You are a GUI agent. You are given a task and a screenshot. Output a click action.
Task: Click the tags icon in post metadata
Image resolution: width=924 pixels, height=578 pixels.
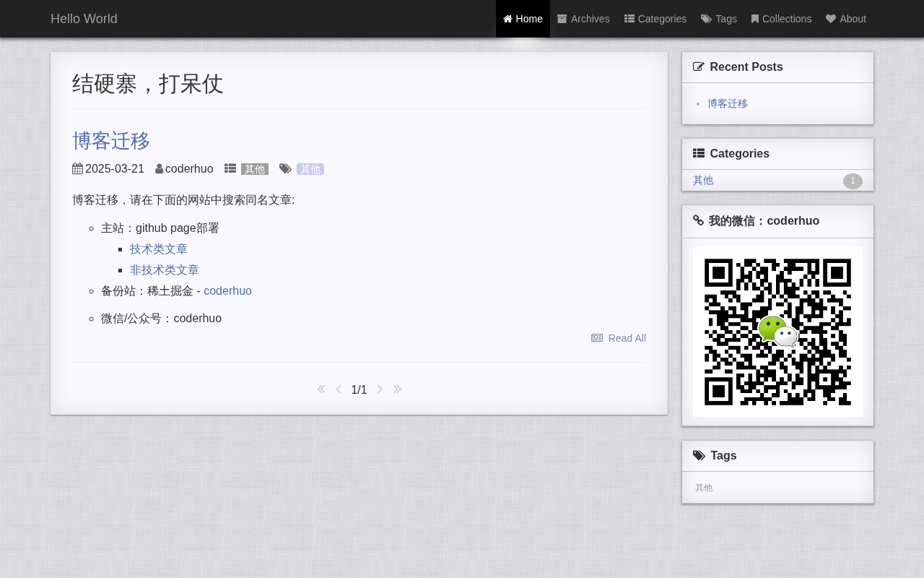[x=285, y=169]
